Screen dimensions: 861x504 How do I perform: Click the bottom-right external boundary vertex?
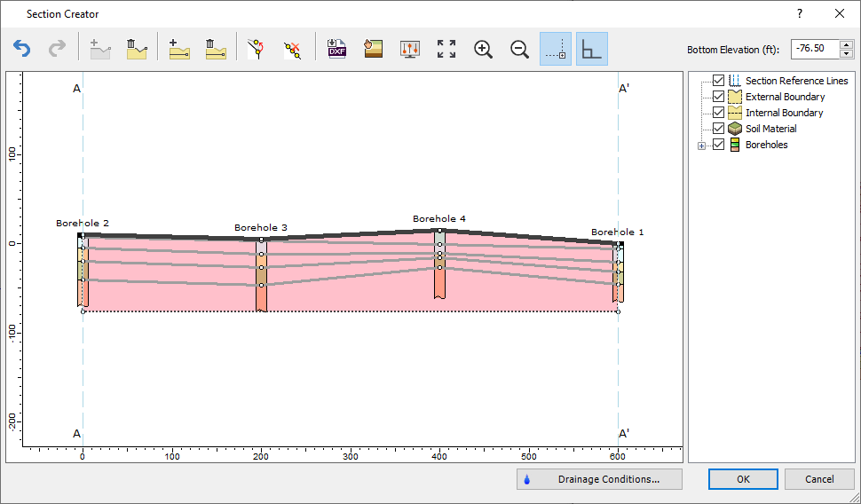click(619, 311)
